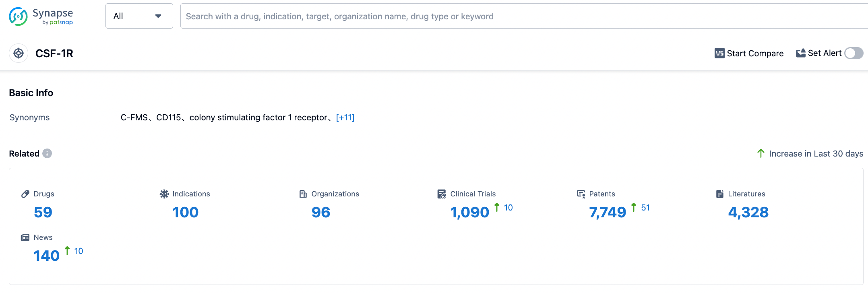Screen dimensions: 868x293
Task: Click the Literatures document icon
Action: 719,194
